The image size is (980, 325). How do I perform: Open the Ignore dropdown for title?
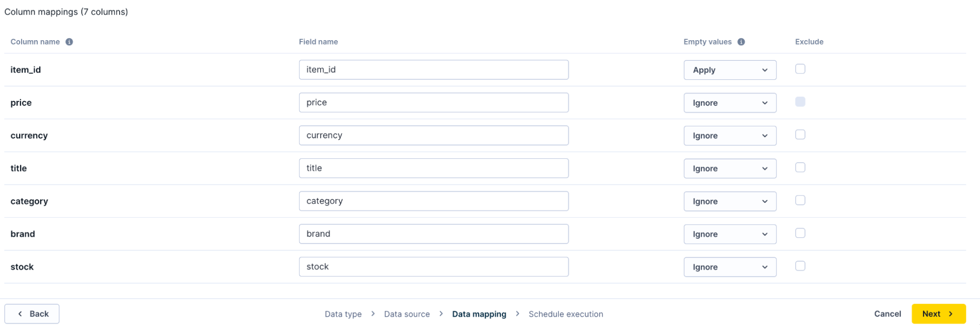[730, 168]
